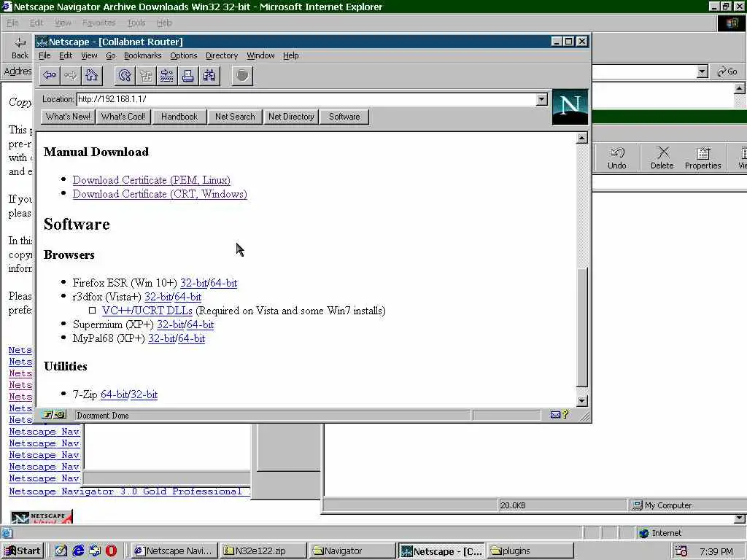Open the Internet Explorer Address bar dropdown

[703, 72]
